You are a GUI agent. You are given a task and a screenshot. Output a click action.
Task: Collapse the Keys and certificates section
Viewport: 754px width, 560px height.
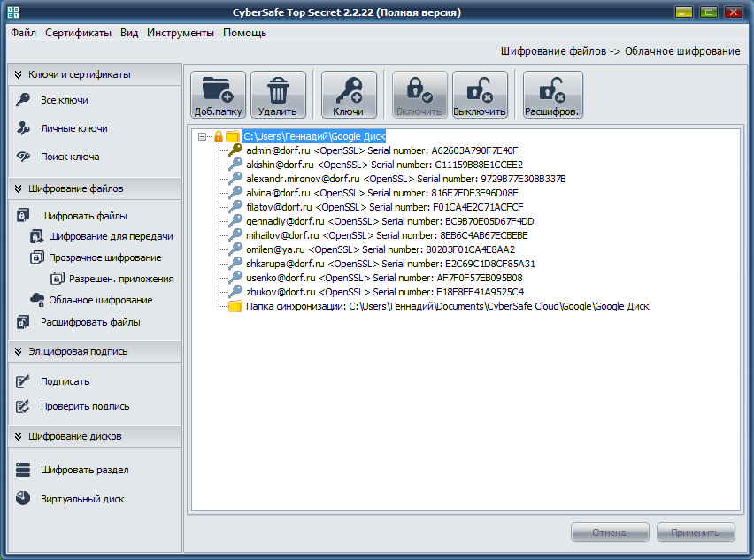coord(18,75)
